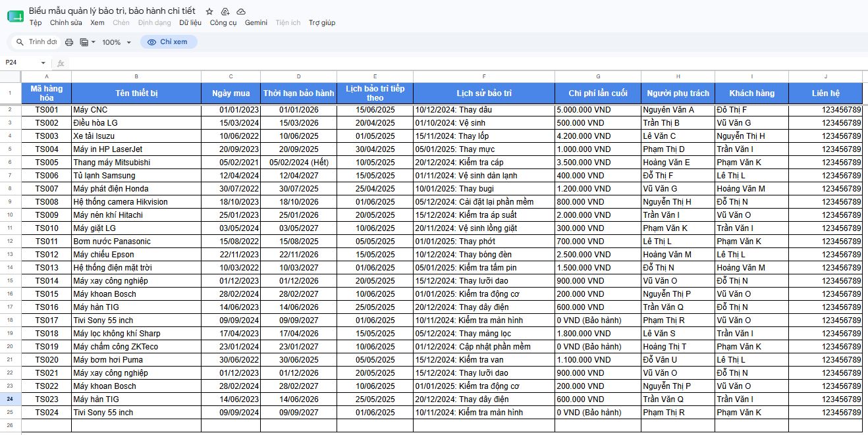Open the Dữ liệu menu
Viewport: 868px width, 435px height.
coord(190,22)
